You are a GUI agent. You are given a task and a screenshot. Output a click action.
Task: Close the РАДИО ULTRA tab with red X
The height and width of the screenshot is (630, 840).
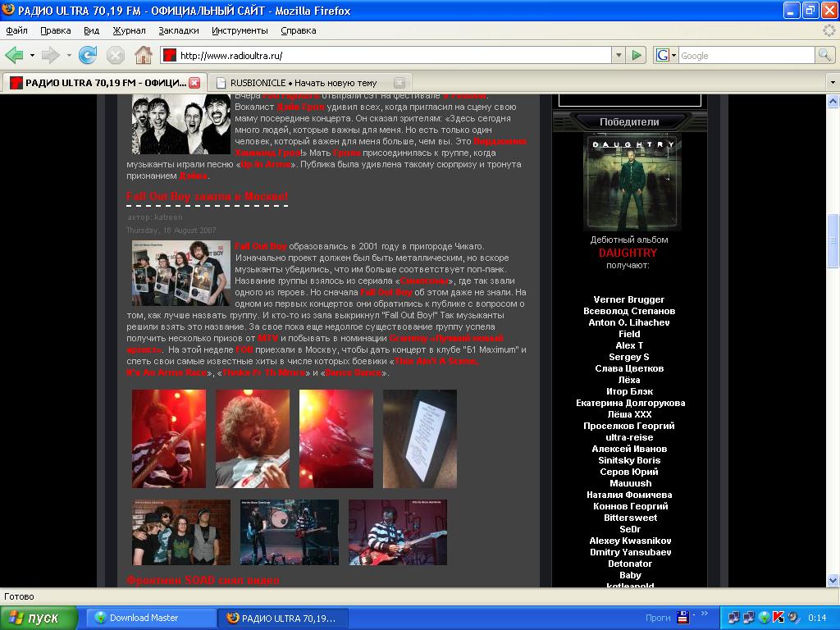(x=195, y=83)
